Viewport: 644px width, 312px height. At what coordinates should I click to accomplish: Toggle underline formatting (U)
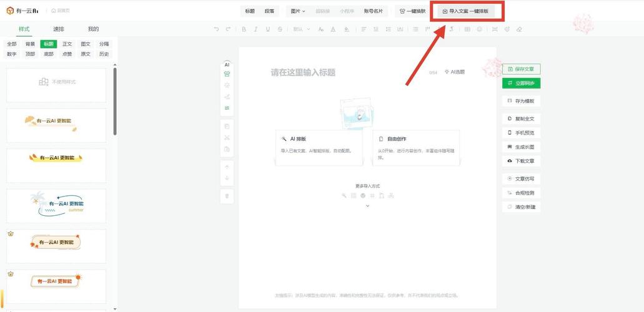click(268, 29)
